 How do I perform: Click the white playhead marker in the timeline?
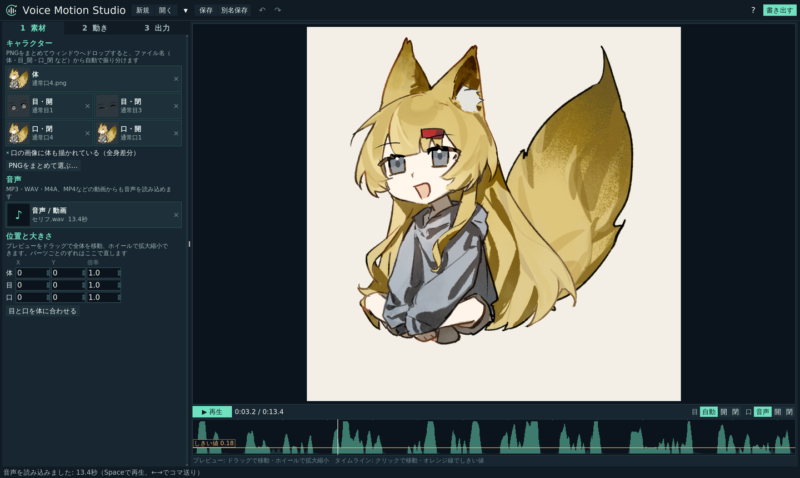point(337,437)
